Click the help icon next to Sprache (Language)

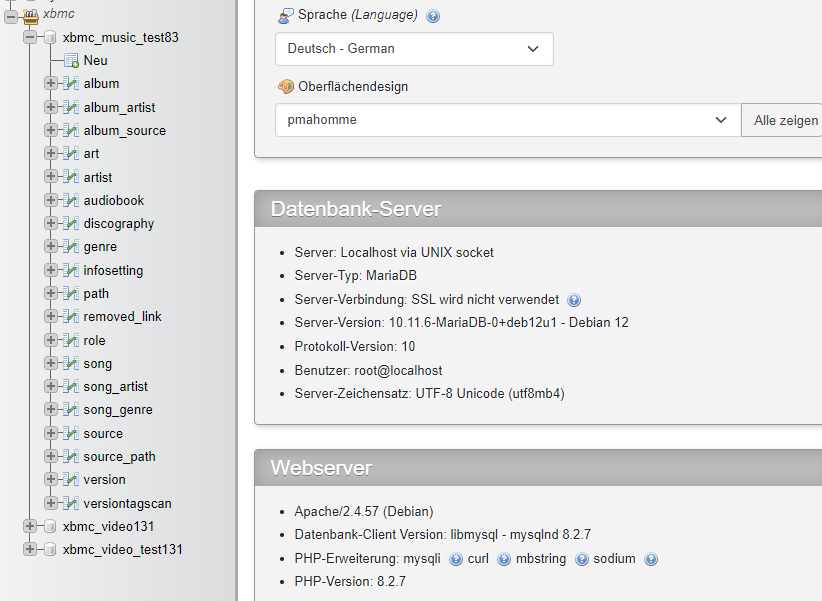(432, 16)
